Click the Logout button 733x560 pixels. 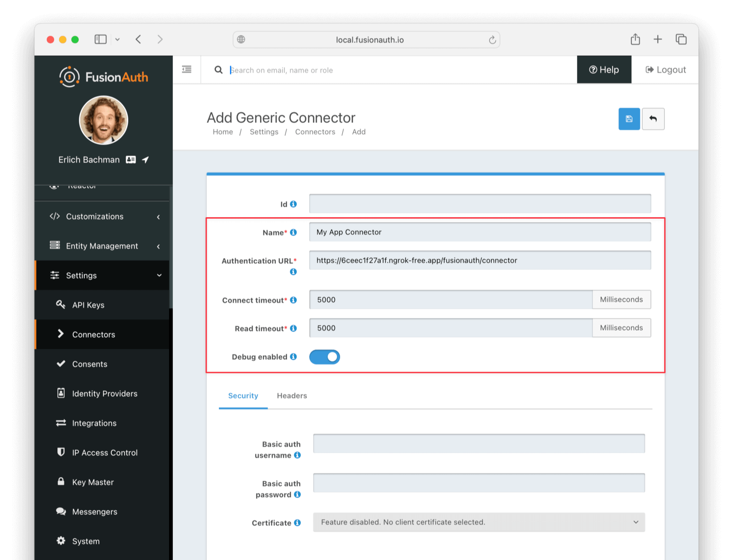tap(665, 70)
